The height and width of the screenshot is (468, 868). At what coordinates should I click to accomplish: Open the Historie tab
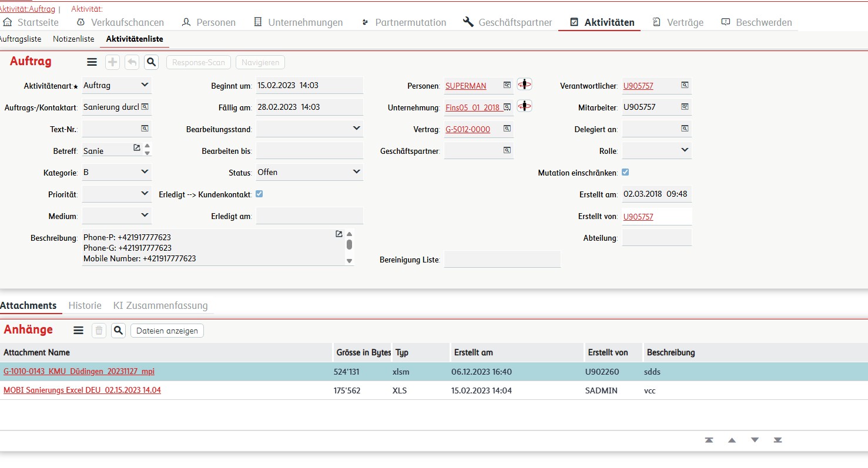click(85, 305)
